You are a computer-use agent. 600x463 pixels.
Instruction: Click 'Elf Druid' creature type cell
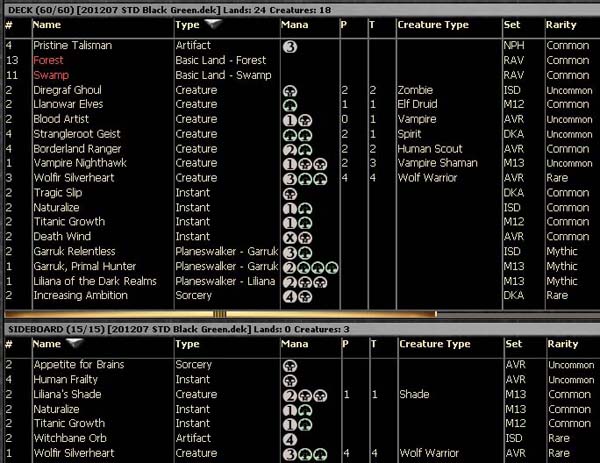pyautogui.click(x=417, y=104)
